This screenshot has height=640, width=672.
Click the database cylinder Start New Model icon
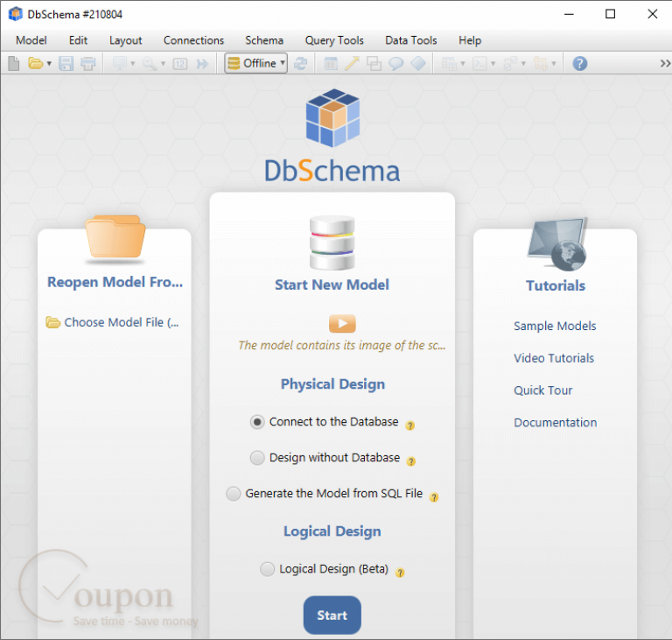pos(332,243)
